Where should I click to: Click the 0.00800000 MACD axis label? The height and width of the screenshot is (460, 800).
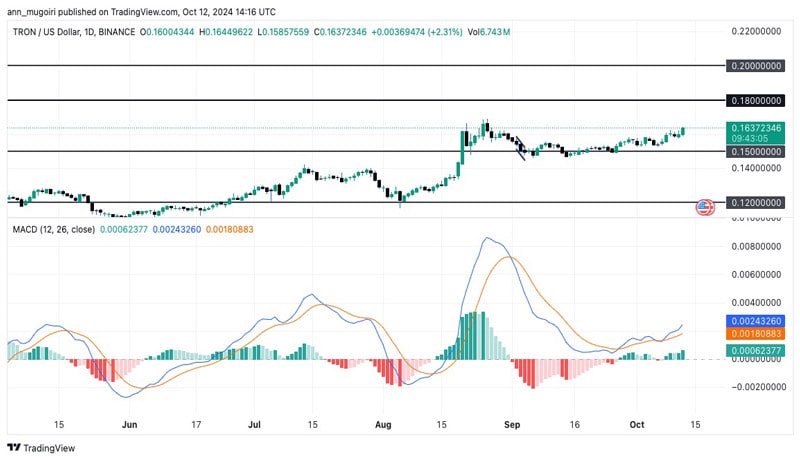pos(756,246)
